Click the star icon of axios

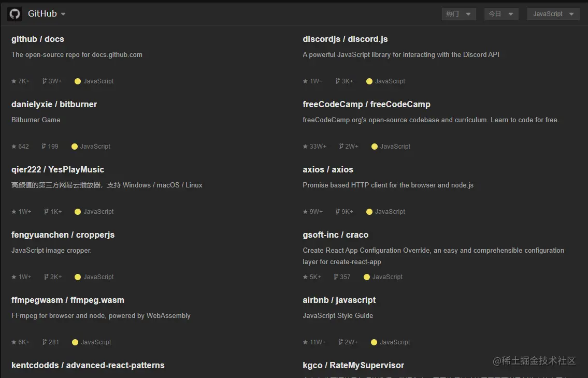[305, 211]
